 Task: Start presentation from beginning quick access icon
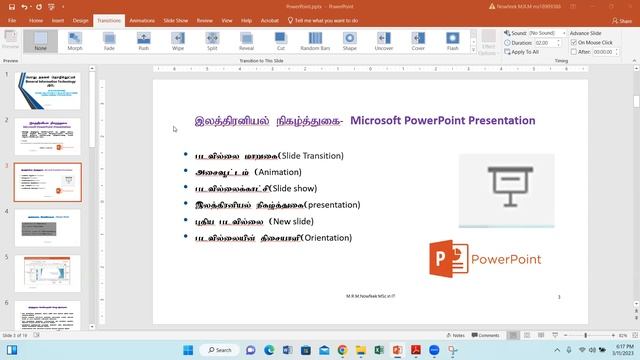pos(51,7)
